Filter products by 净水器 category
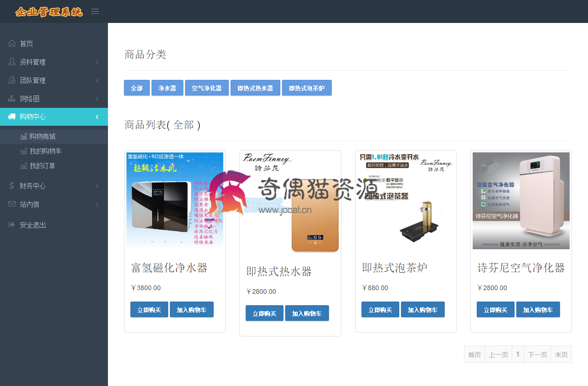Image resolution: width=588 pixels, height=386 pixels. click(167, 88)
